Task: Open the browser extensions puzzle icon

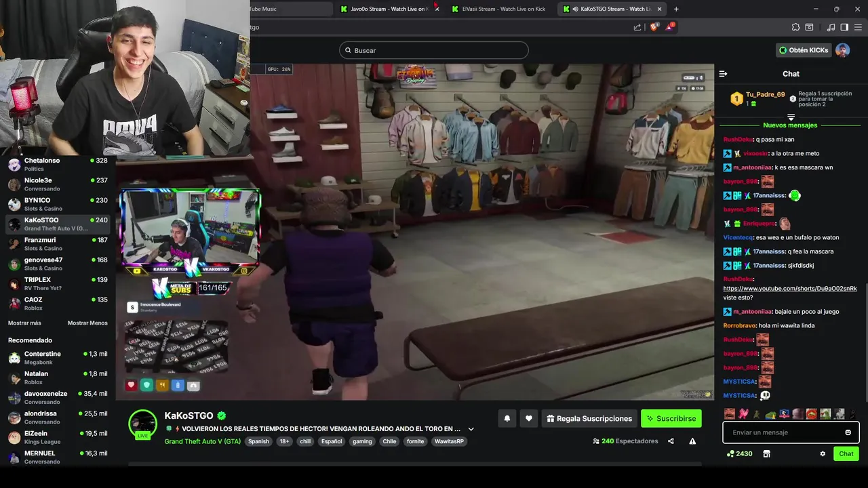Action: point(795,27)
